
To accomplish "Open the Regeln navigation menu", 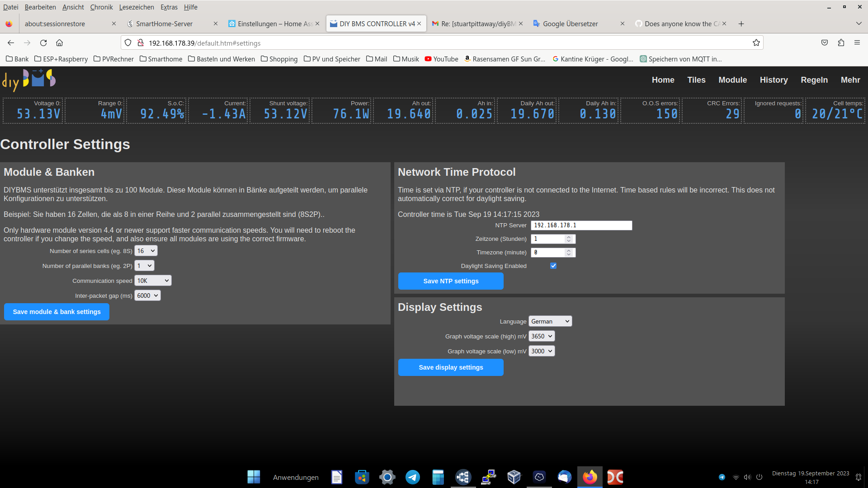I will click(x=814, y=80).
